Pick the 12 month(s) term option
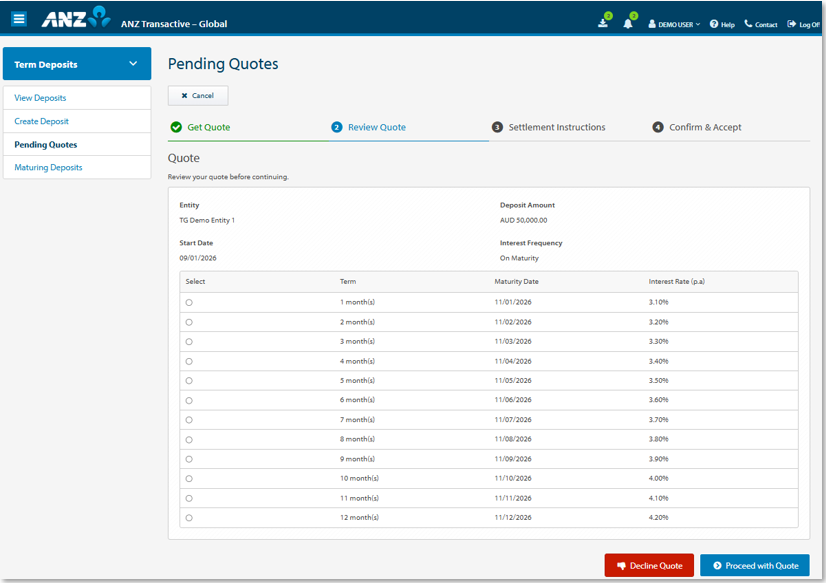 coord(188,518)
